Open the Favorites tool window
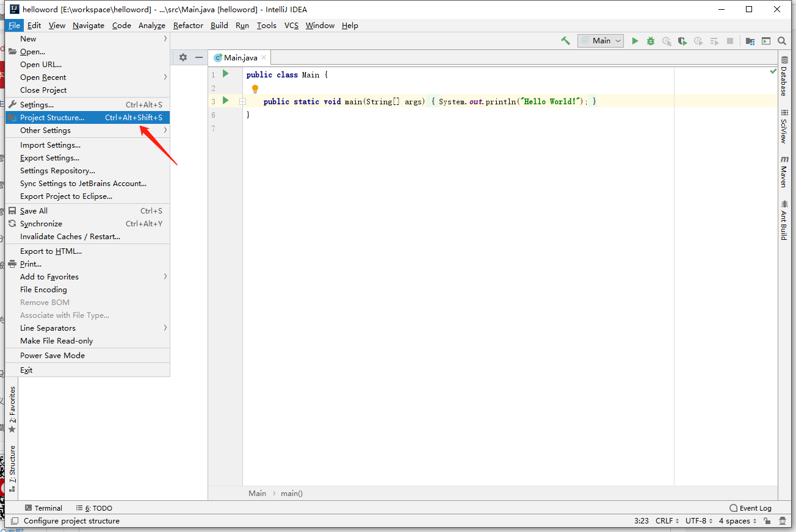 pos(12,409)
